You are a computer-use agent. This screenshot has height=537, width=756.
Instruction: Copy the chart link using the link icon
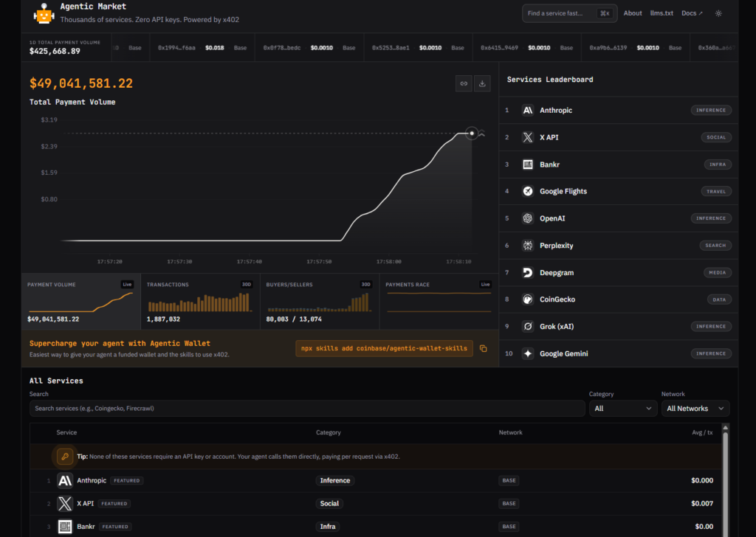pos(464,83)
